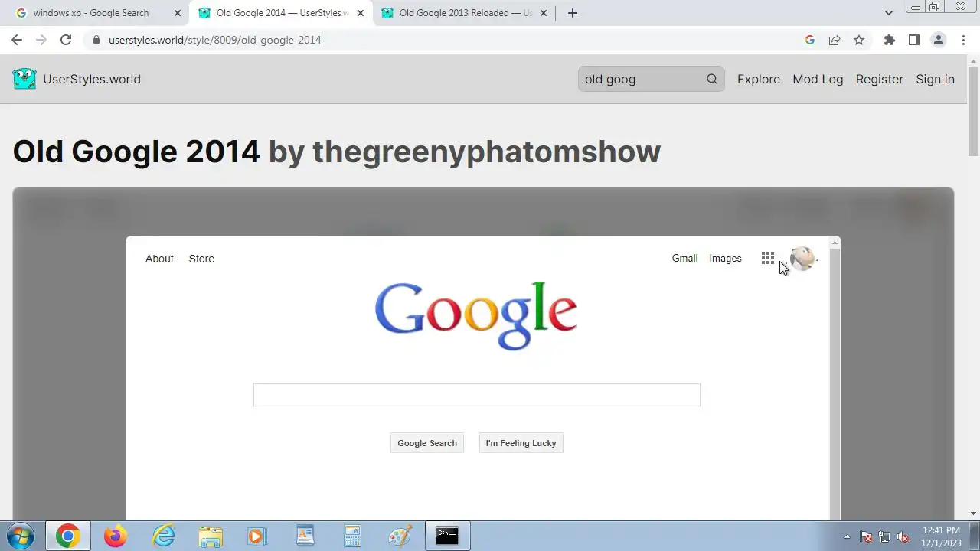Open Paint from the taskbar

pyautogui.click(x=400, y=536)
